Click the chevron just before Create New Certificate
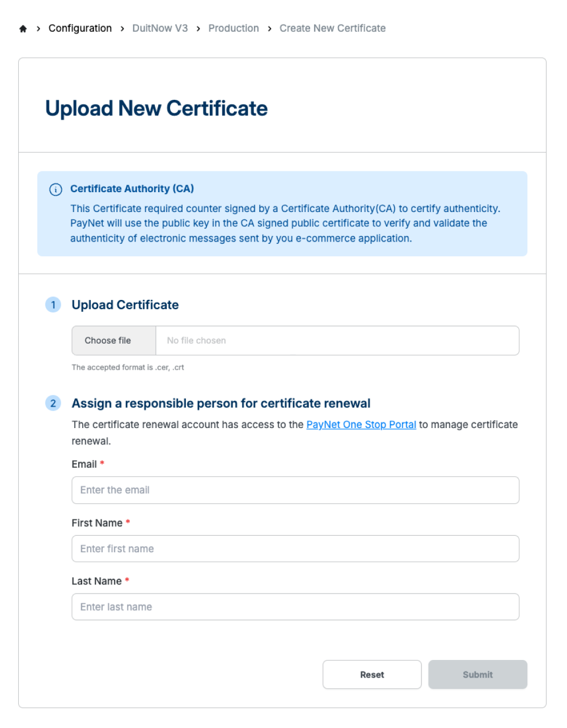The width and height of the screenshot is (567, 728). (269, 29)
